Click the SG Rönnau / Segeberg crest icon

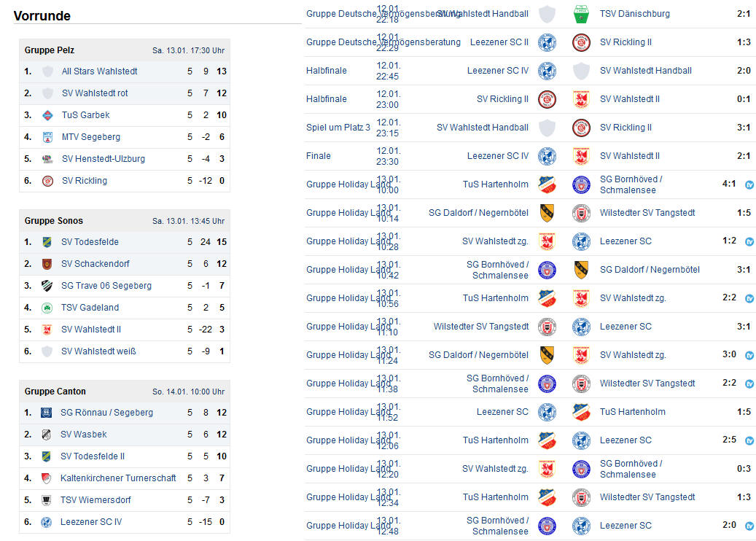(46, 413)
